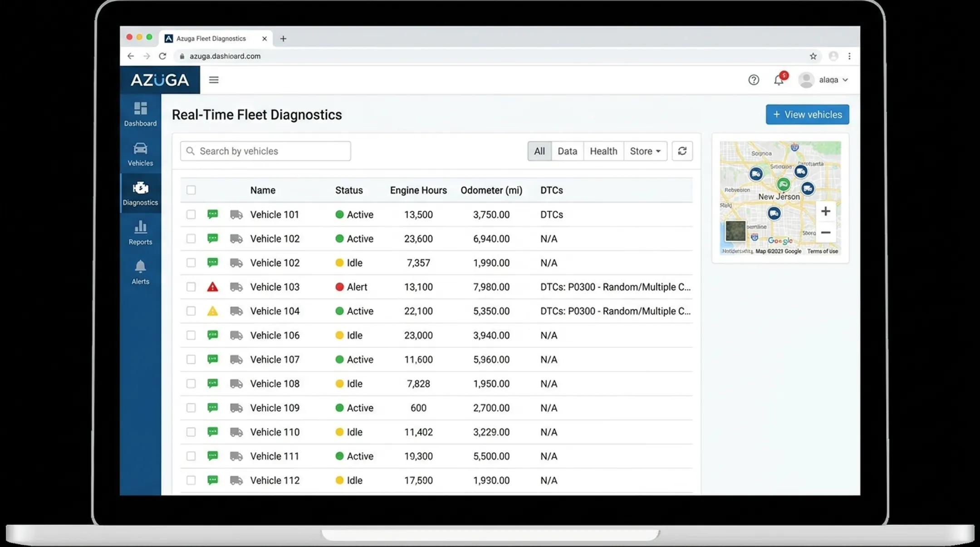Click the Search by vehicles field
This screenshot has height=547, width=980.
tap(265, 151)
